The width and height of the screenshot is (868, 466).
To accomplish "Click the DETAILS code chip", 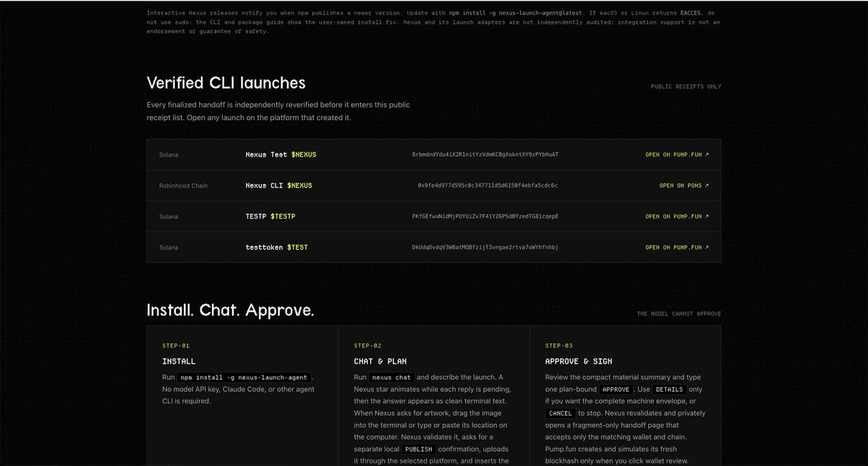I will (x=668, y=389).
